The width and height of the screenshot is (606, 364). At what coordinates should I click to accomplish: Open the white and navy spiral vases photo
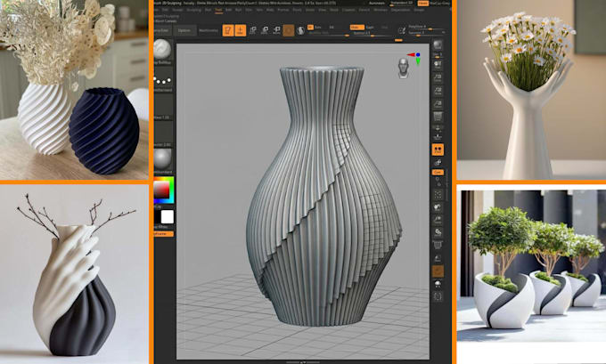74,90
